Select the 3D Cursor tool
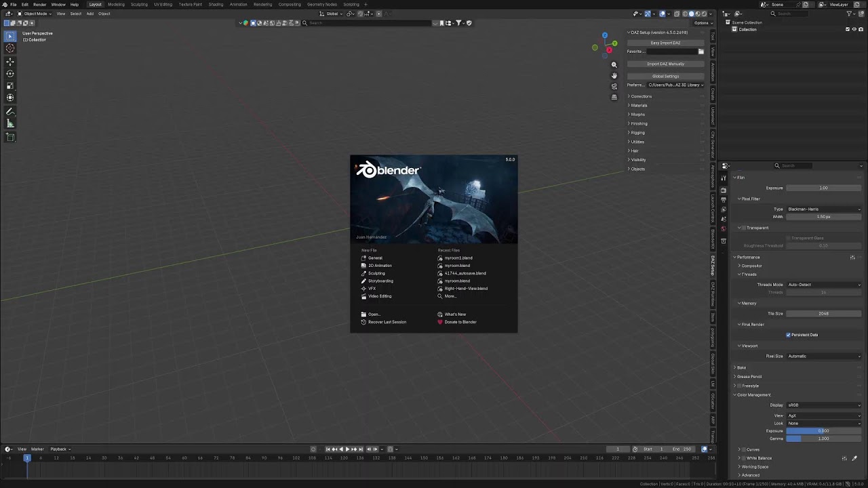 pos(10,48)
